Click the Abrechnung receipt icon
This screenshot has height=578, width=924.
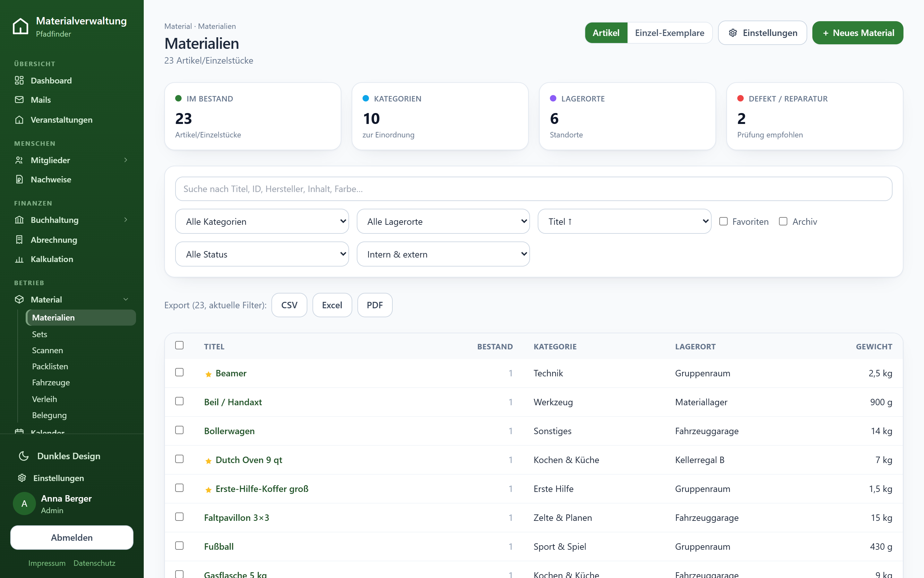[x=19, y=240]
